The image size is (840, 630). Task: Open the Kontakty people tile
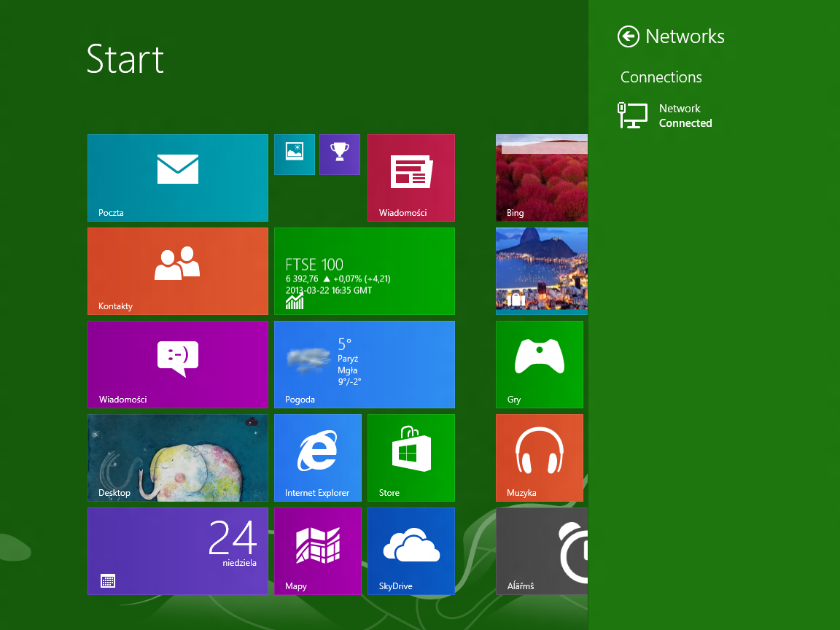click(178, 271)
